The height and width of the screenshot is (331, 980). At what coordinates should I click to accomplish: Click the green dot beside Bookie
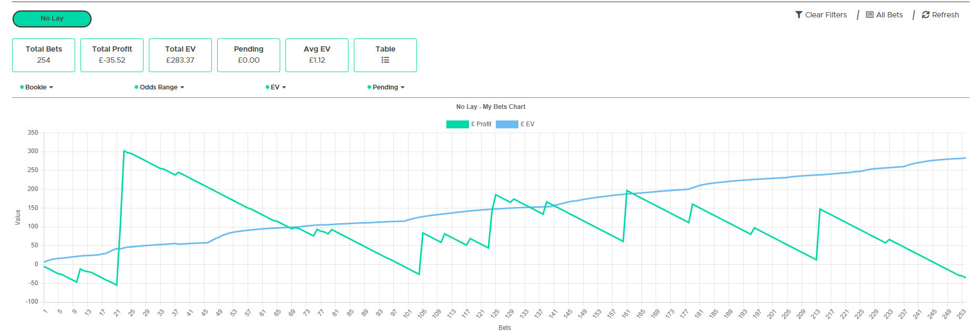(x=22, y=87)
